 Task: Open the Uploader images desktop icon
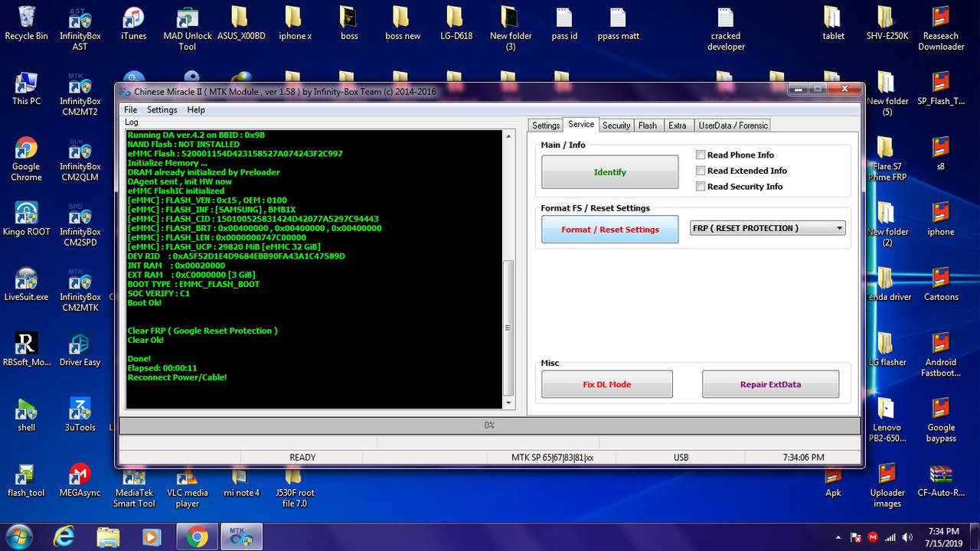point(887,485)
